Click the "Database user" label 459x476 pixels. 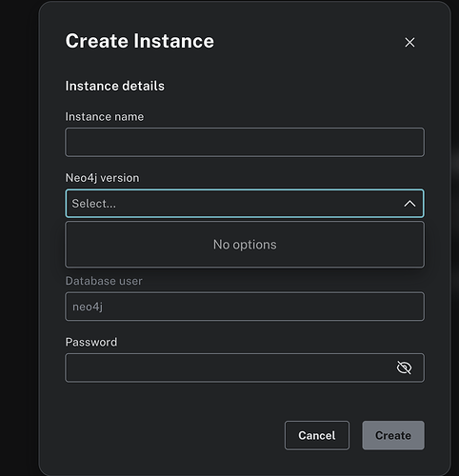[104, 281]
